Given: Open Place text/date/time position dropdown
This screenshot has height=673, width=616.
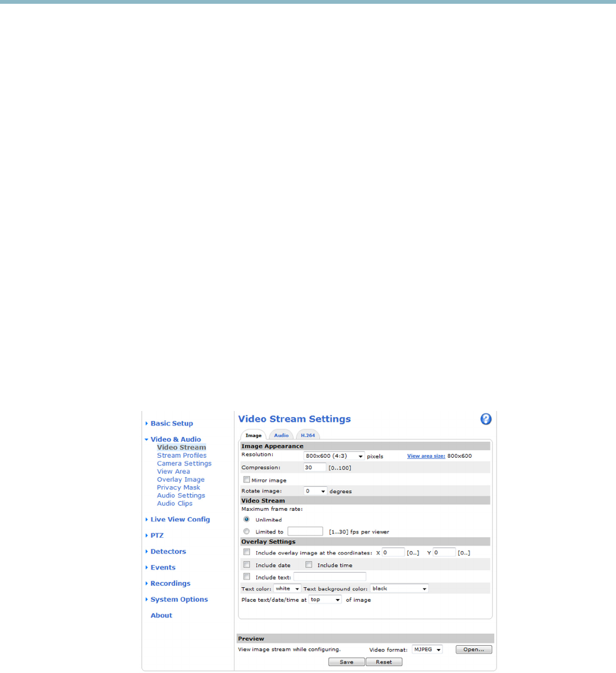Looking at the screenshot, I should tap(325, 600).
